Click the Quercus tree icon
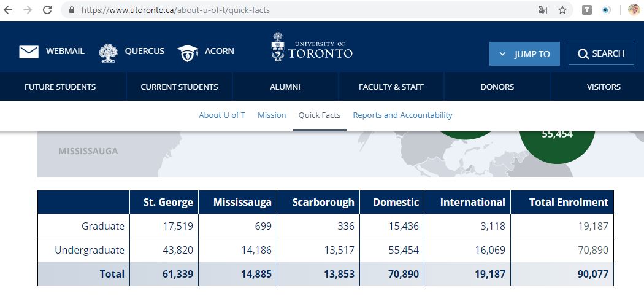 pos(108,53)
